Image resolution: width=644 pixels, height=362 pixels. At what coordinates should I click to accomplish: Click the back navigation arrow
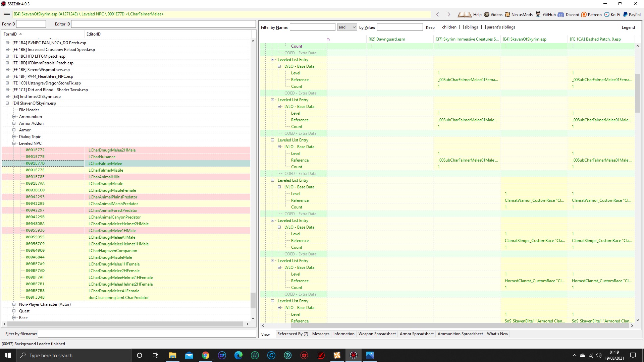[x=437, y=14]
